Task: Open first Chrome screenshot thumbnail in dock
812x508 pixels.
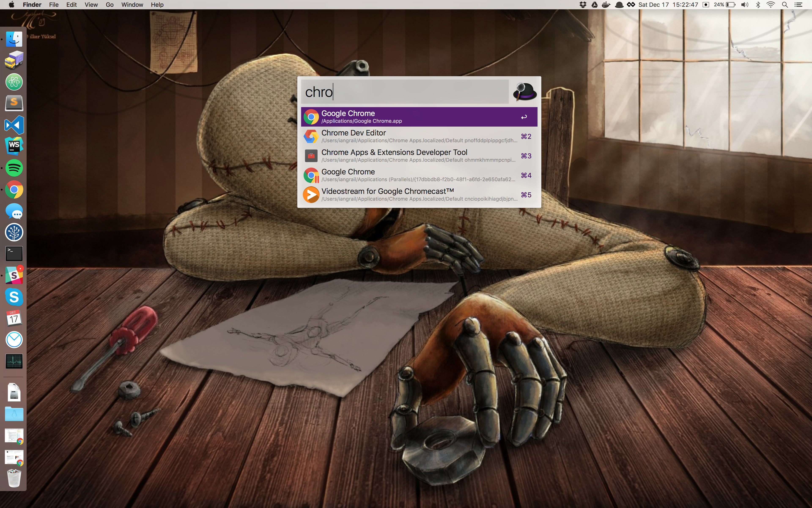Action: [x=14, y=436]
